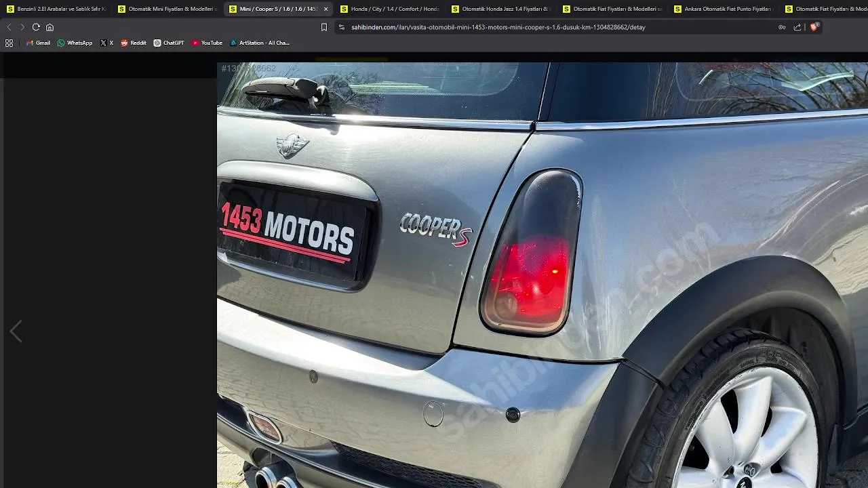Open Reddit bookmark
The width and height of the screenshot is (868, 488).
click(x=134, y=43)
